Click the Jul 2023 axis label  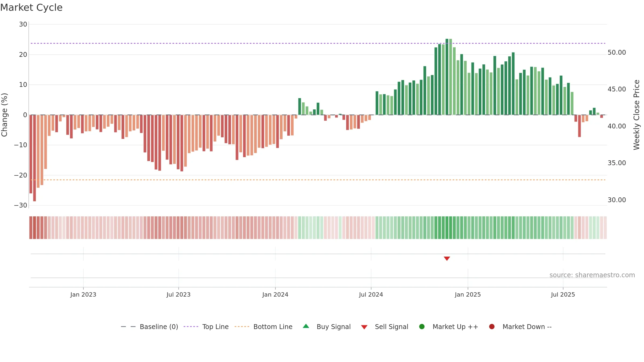178,294
